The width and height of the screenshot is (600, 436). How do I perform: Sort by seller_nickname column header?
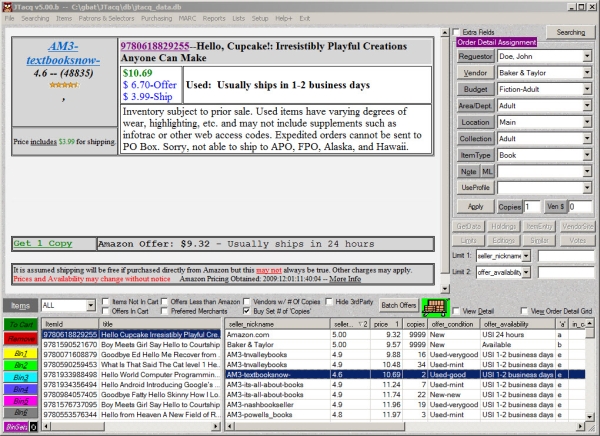[278, 324]
